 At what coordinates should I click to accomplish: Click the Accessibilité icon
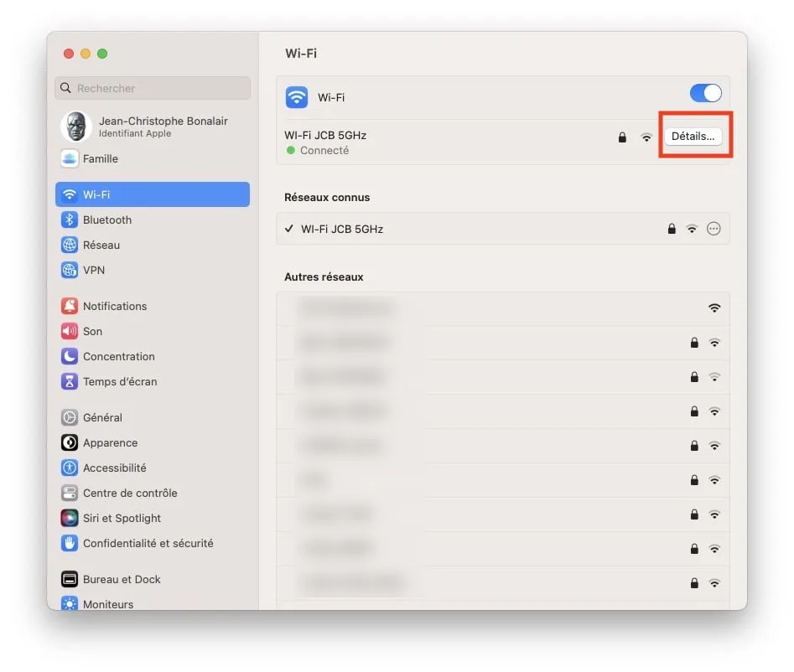point(70,468)
